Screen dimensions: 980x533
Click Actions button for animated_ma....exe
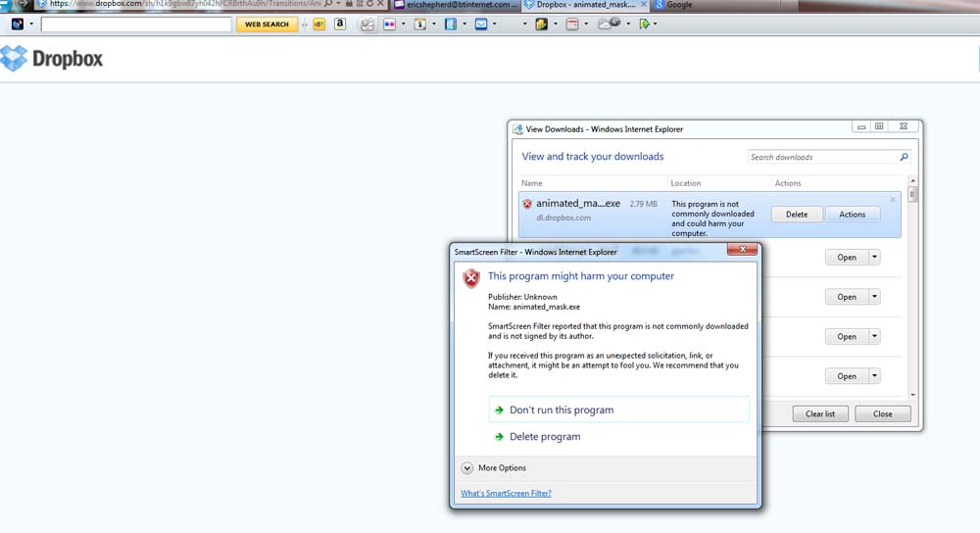pyautogui.click(x=852, y=215)
